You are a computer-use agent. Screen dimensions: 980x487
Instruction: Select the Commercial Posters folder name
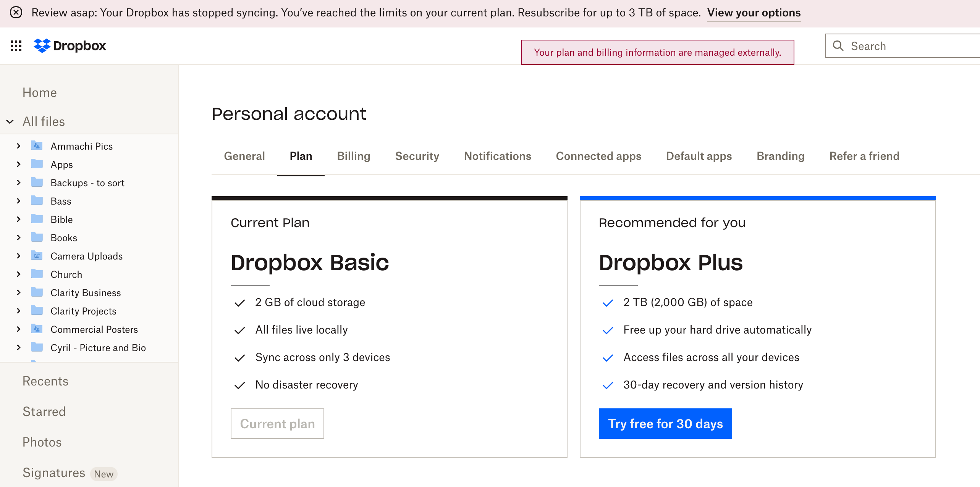tap(94, 329)
